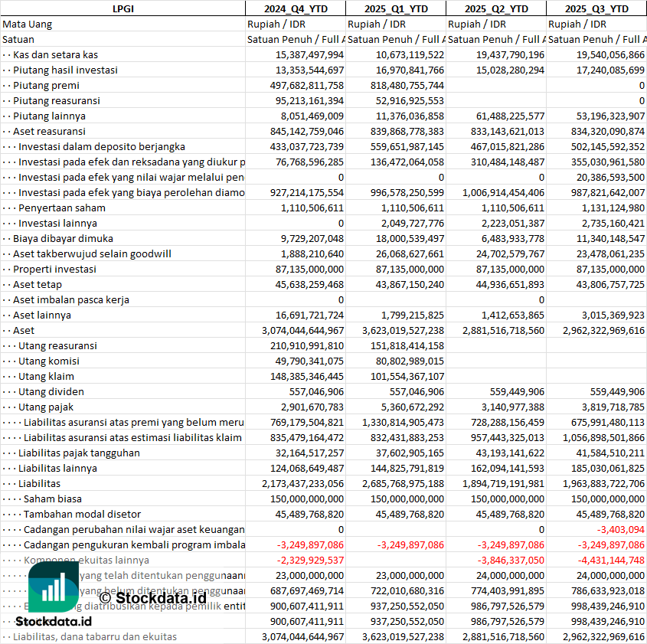The width and height of the screenshot is (647, 644).
Task: Click Aset lainnya value 16,691,721,724
Action: click(309, 315)
